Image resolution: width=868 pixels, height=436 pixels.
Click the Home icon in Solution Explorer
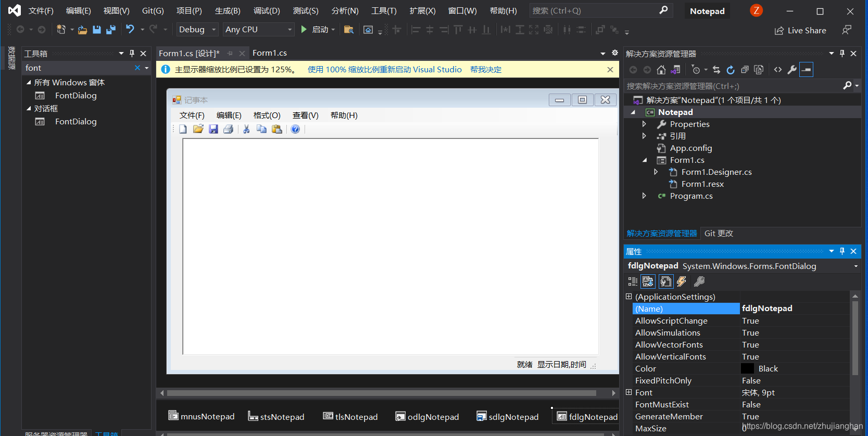(661, 70)
